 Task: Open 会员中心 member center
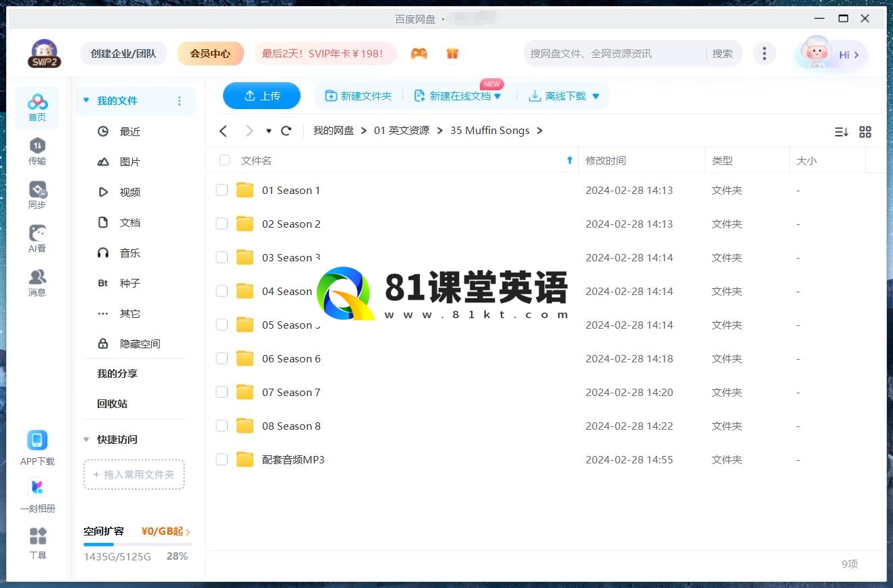coord(210,53)
